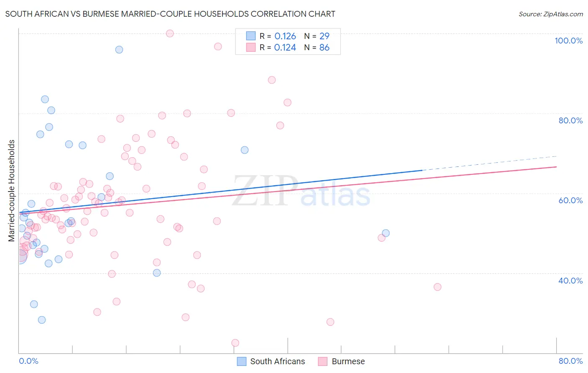Select the rightmost pink data point
The height and width of the screenshot is (373, 588).
coord(437,287)
